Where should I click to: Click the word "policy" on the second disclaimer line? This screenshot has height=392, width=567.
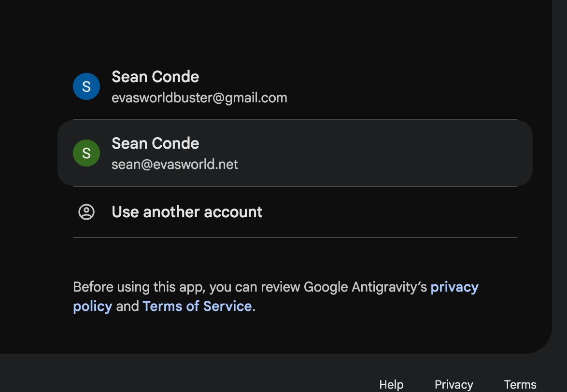point(92,306)
